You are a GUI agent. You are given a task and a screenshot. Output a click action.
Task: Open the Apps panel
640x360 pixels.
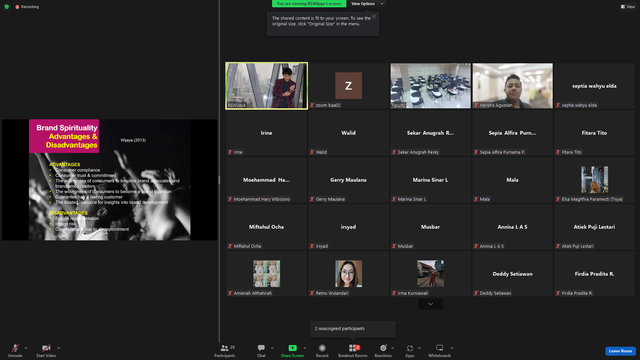pos(409,350)
